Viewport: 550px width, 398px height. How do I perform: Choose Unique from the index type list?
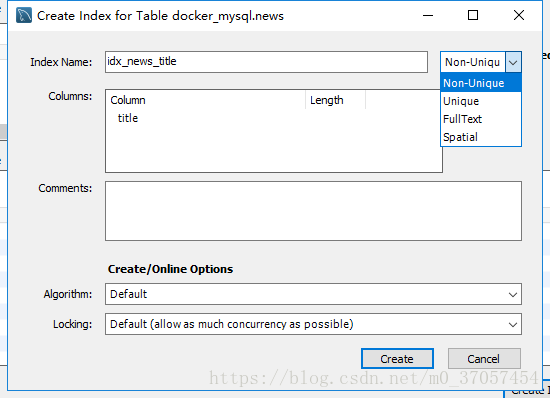coord(481,101)
